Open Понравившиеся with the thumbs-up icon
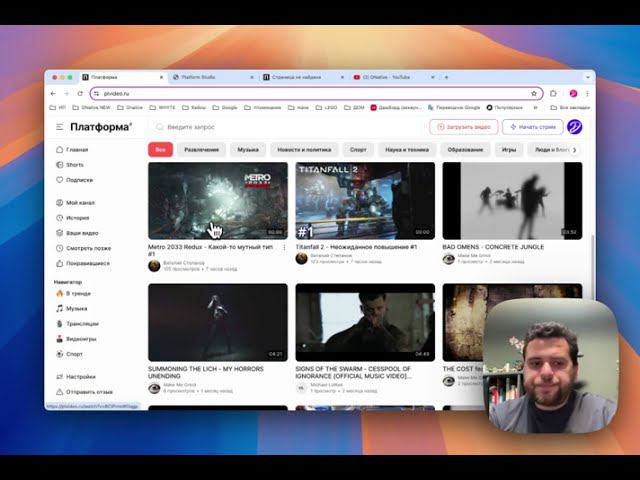The width and height of the screenshot is (640, 480). click(x=83, y=263)
